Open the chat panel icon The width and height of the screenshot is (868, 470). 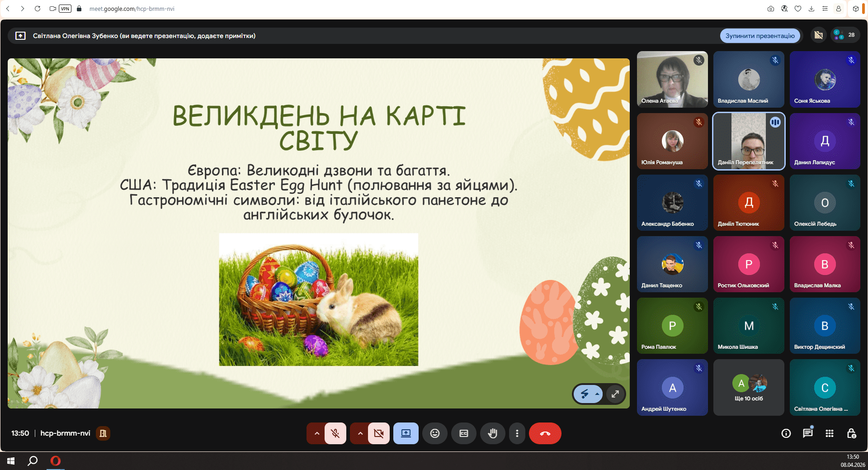coord(807,433)
